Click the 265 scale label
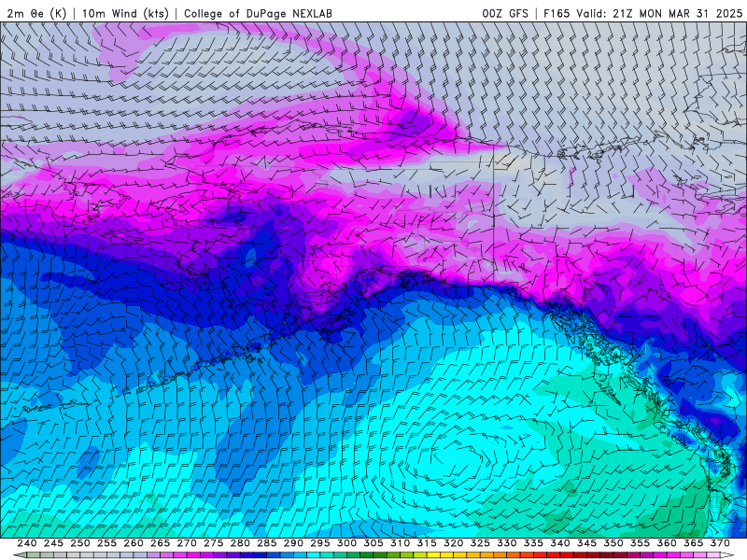 pyautogui.click(x=160, y=543)
